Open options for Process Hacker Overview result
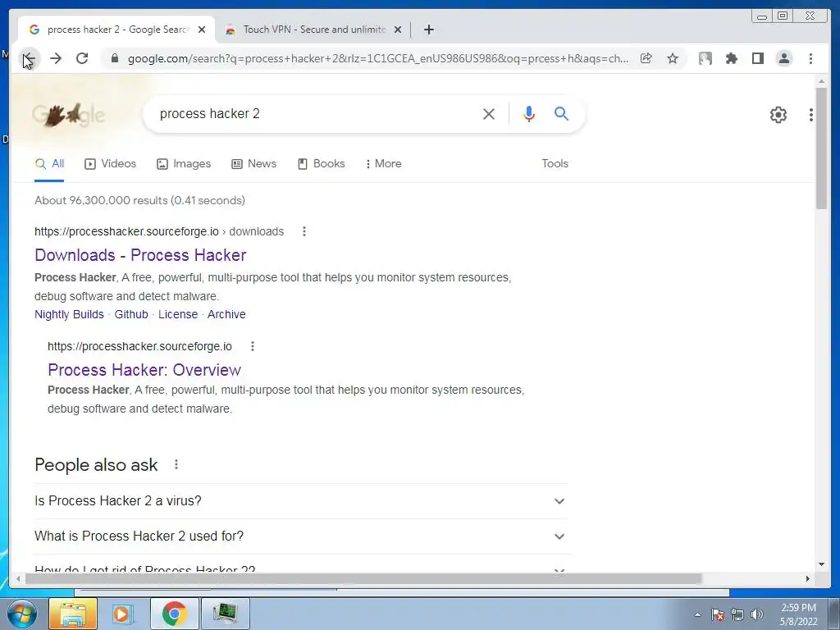Image resolution: width=840 pixels, height=630 pixels. 253,346
